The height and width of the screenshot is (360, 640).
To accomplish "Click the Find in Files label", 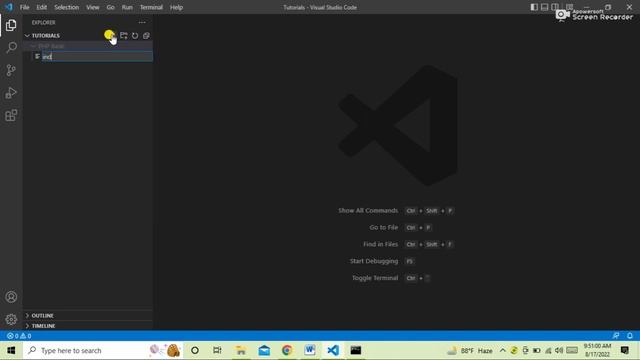I will [x=380, y=244].
